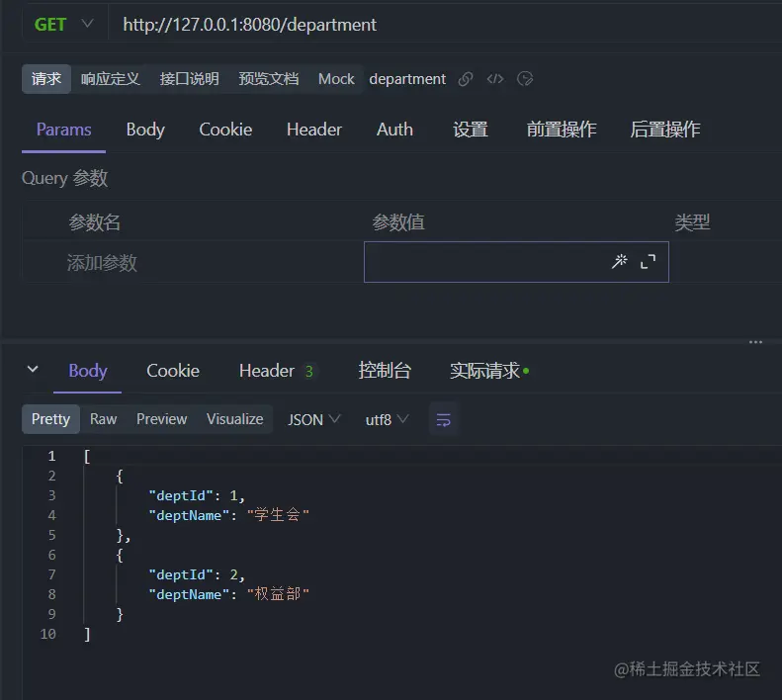Open the response panel more options

point(755,342)
